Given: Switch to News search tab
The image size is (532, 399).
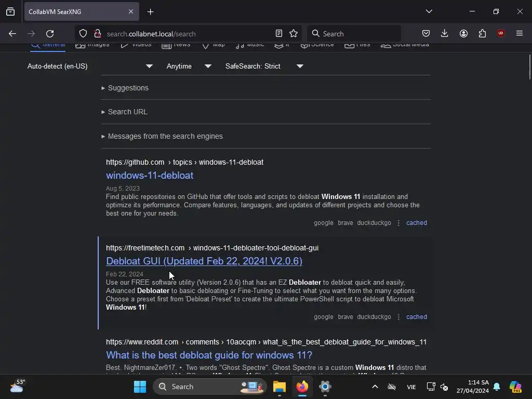Looking at the screenshot, I should (176, 46).
